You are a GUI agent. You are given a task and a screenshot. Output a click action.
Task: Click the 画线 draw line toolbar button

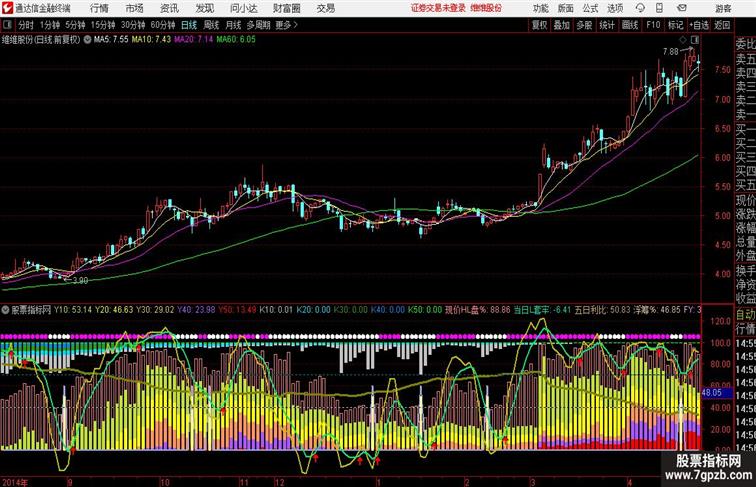click(630, 25)
